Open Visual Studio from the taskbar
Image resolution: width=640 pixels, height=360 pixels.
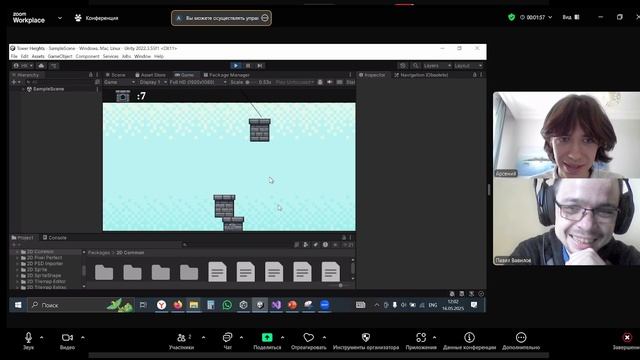click(x=276, y=305)
